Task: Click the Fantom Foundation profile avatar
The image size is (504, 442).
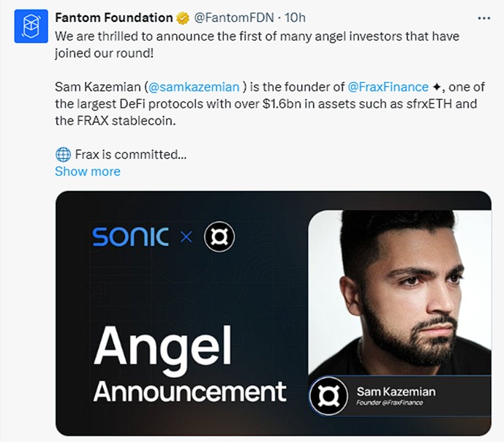Action: (30, 26)
